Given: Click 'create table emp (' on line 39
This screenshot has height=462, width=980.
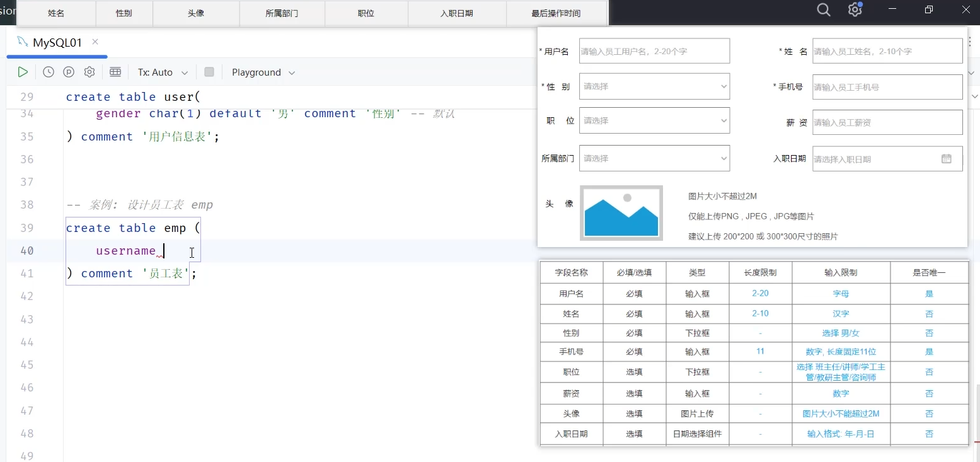Looking at the screenshot, I should tap(133, 228).
